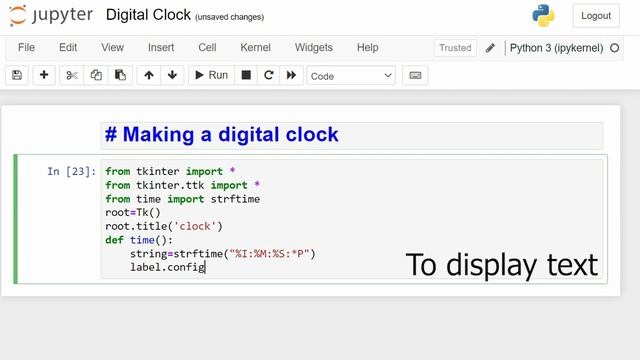The image size is (640, 360).
Task: Open the command palette keyboard icon
Action: (x=415, y=75)
